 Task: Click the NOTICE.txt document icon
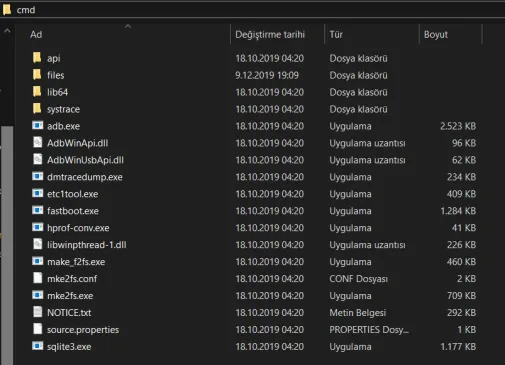[x=38, y=312]
